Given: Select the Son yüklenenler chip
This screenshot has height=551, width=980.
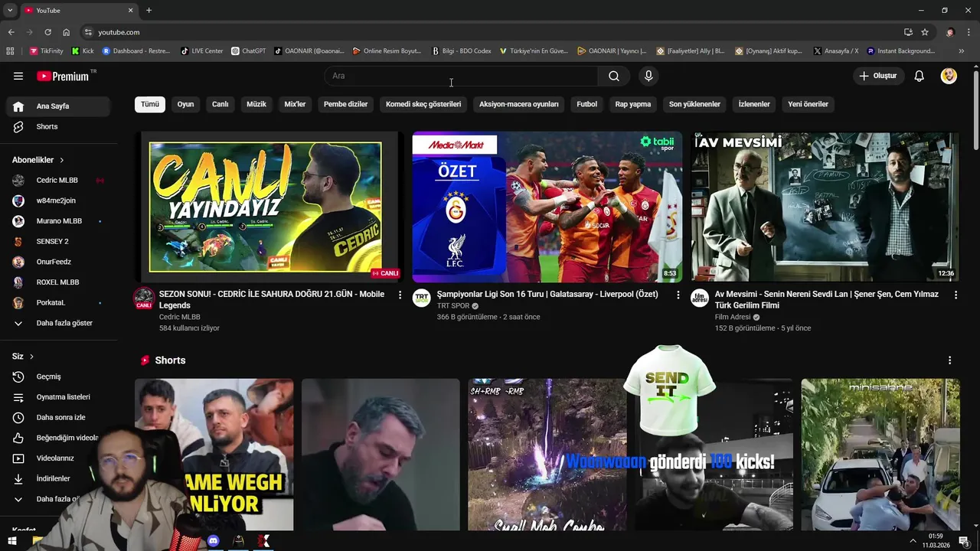Looking at the screenshot, I should coord(694,104).
